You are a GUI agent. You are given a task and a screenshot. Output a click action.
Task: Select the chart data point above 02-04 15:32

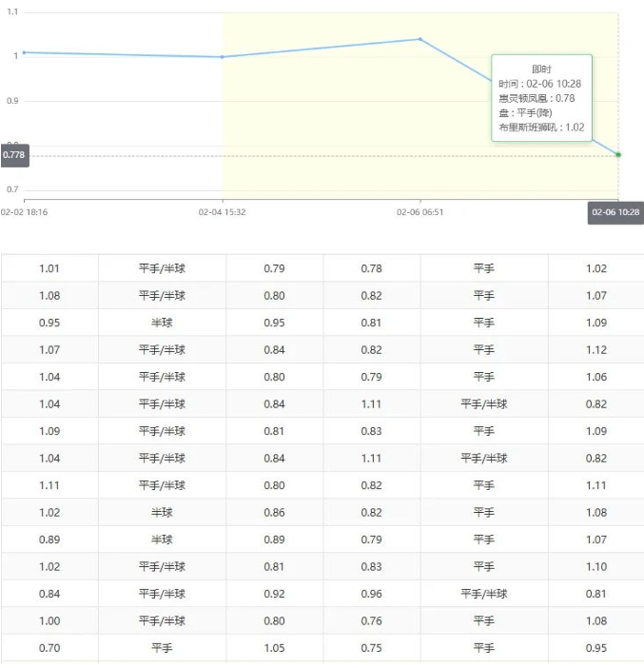(223, 57)
